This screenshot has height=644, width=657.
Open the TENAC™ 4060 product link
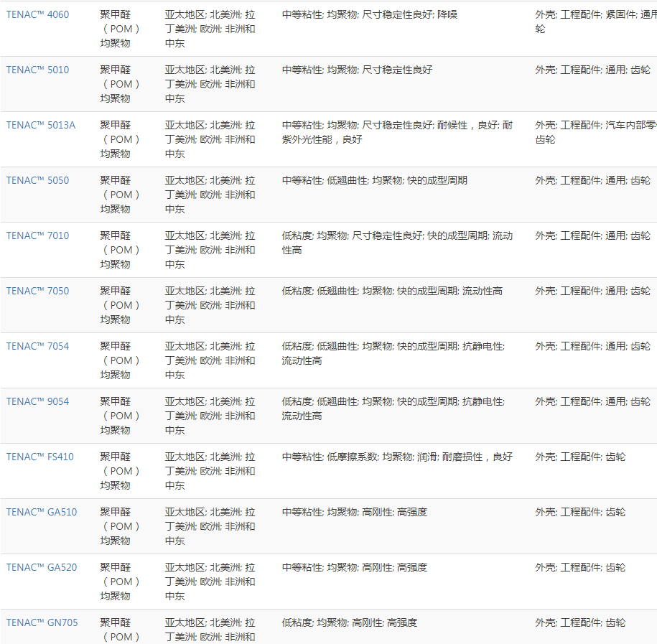[x=38, y=14]
